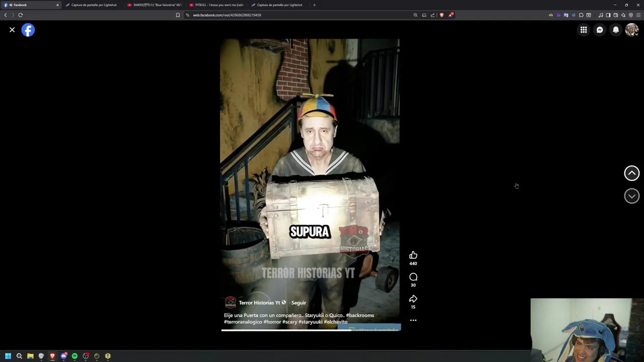Open media control music-note icon
Screen dimensions: 644x362
(x=601, y=15)
